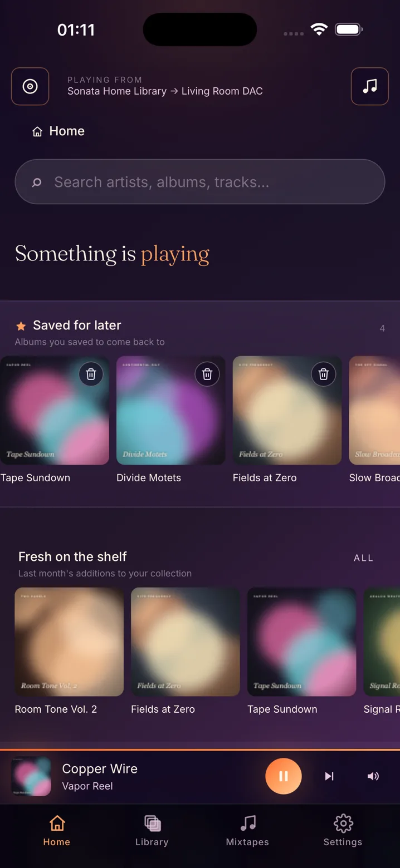Go to the Mixtapes tab
400x868 pixels.
[x=247, y=830]
